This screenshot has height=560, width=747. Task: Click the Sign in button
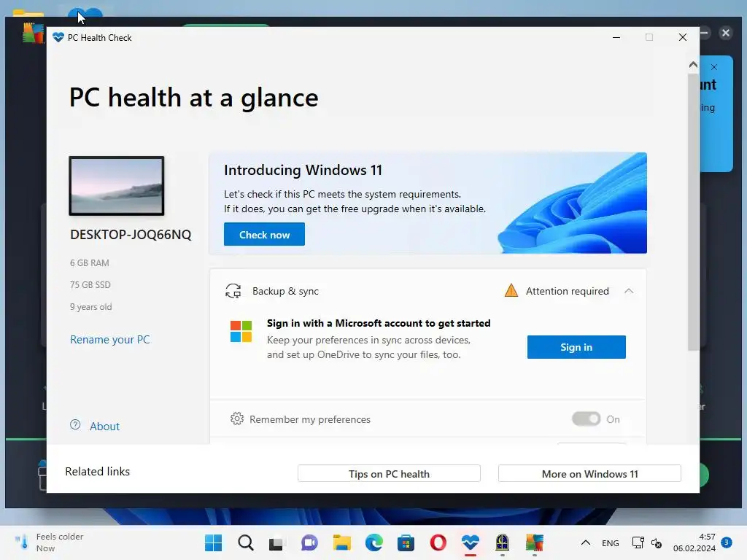(576, 347)
